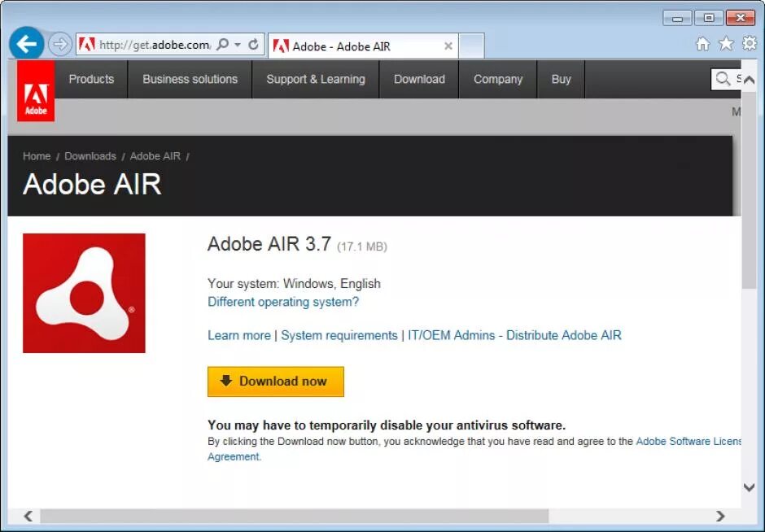Click the Adobe AIR 3.7 heading text
Screen dimensions: 765x532
pyautogui.click(x=269, y=244)
